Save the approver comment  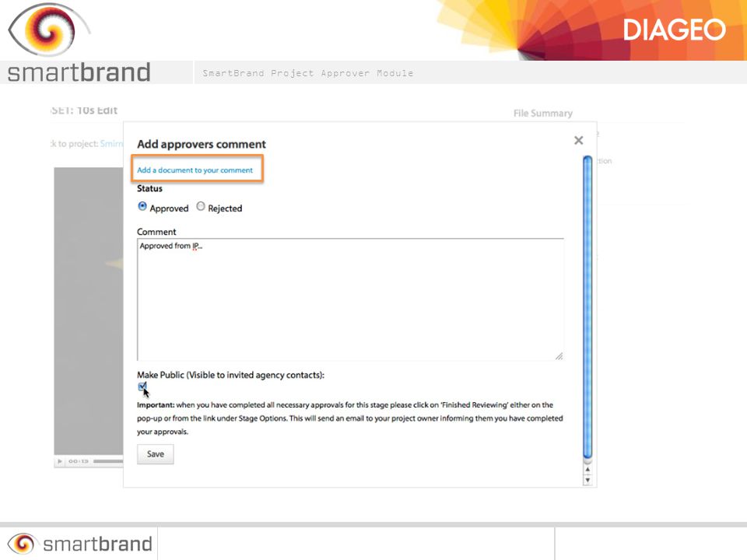click(156, 453)
